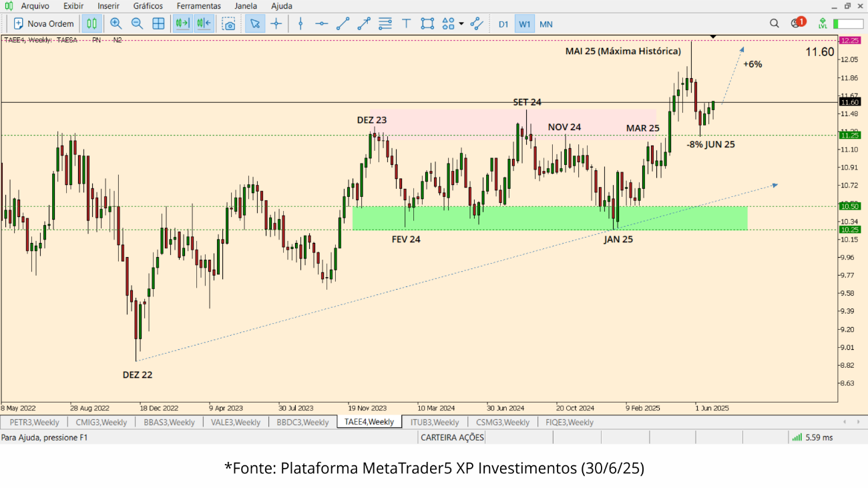The image size is (868, 488).
Task: Zoom in the chart with the plus magnifier
Action: click(116, 24)
